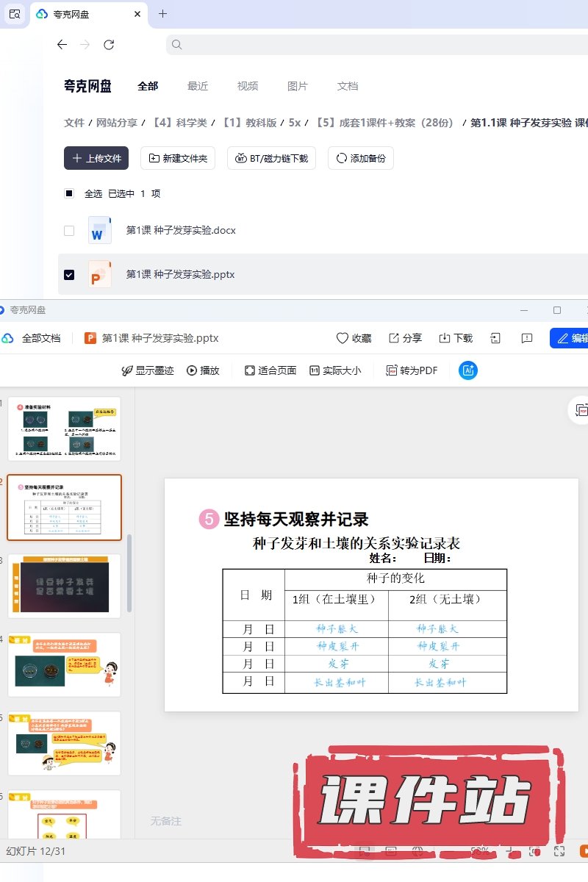Reload the page with refresh icon
Viewport: 588px width, 882px height.
(x=109, y=45)
